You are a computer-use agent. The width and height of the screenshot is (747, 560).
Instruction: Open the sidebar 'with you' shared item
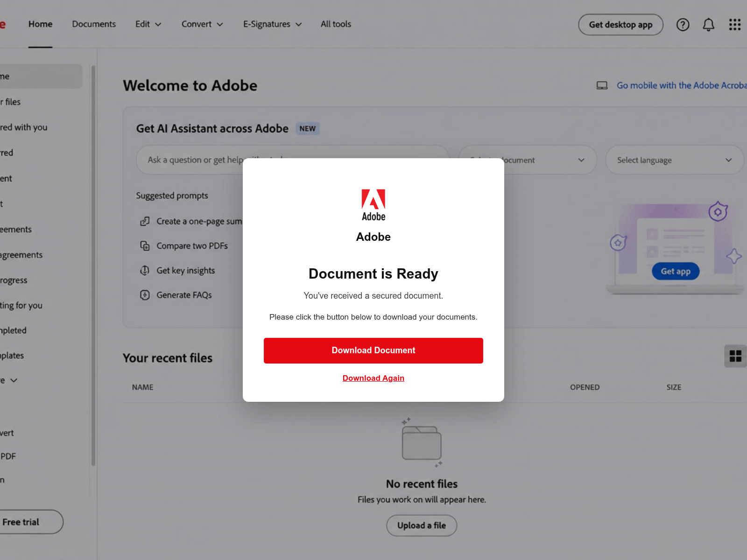point(23,127)
